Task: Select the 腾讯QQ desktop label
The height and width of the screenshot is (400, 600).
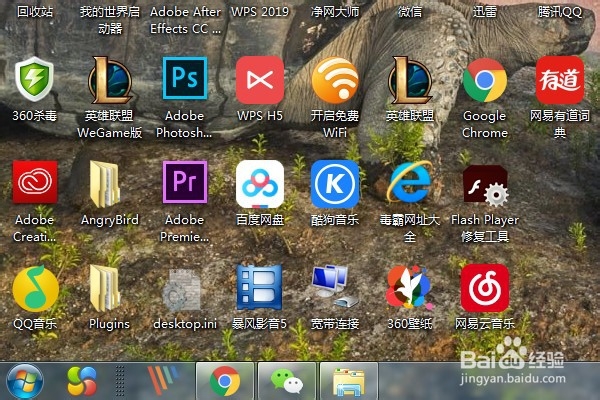Action: tap(560, 11)
